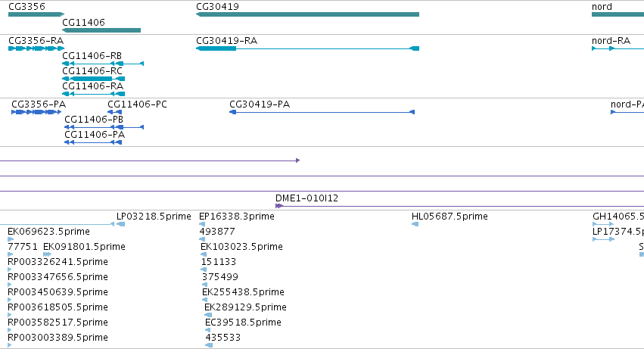
Task: Select the DME1-010I12 start arrowhead
Action: (279, 206)
